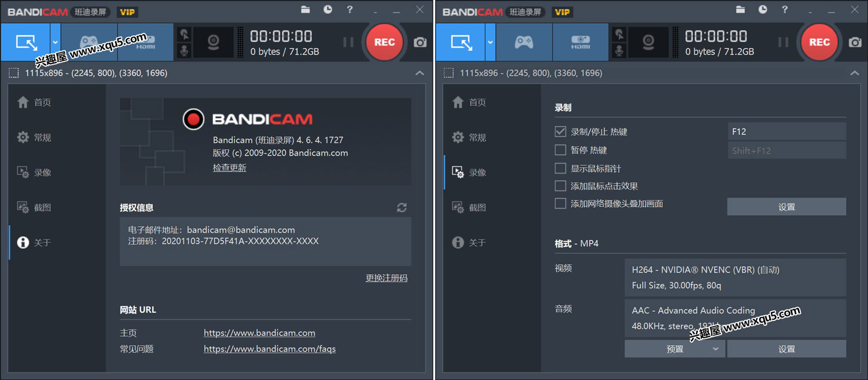Uncheck 录制/停止 热键 checkbox
Viewport: 868px width, 380px height.
[560, 131]
